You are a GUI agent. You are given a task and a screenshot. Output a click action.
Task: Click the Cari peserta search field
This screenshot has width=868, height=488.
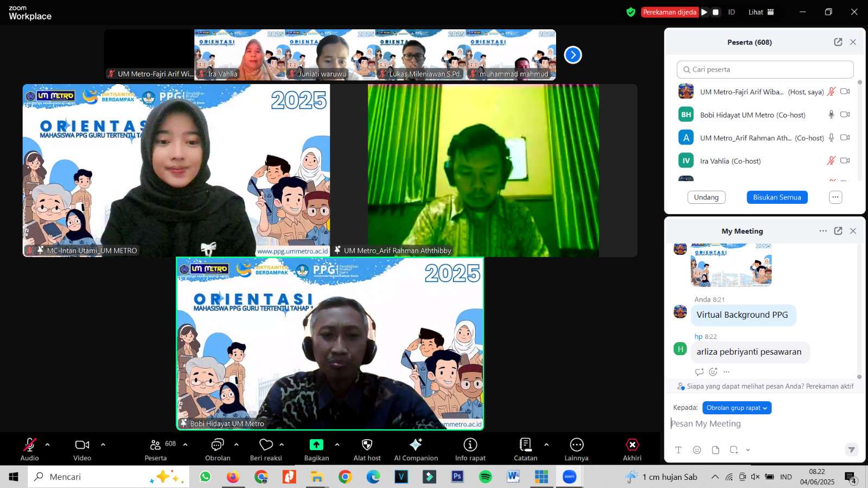pos(765,69)
